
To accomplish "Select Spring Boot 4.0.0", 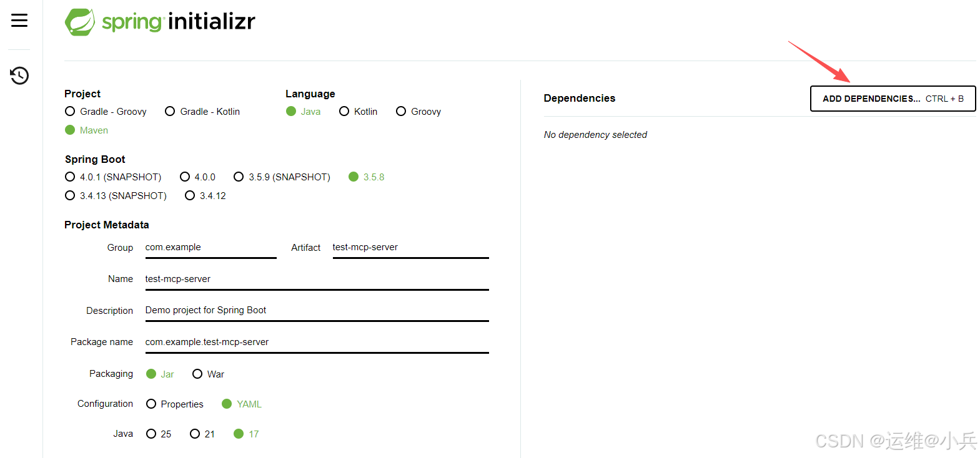I will coord(197,177).
